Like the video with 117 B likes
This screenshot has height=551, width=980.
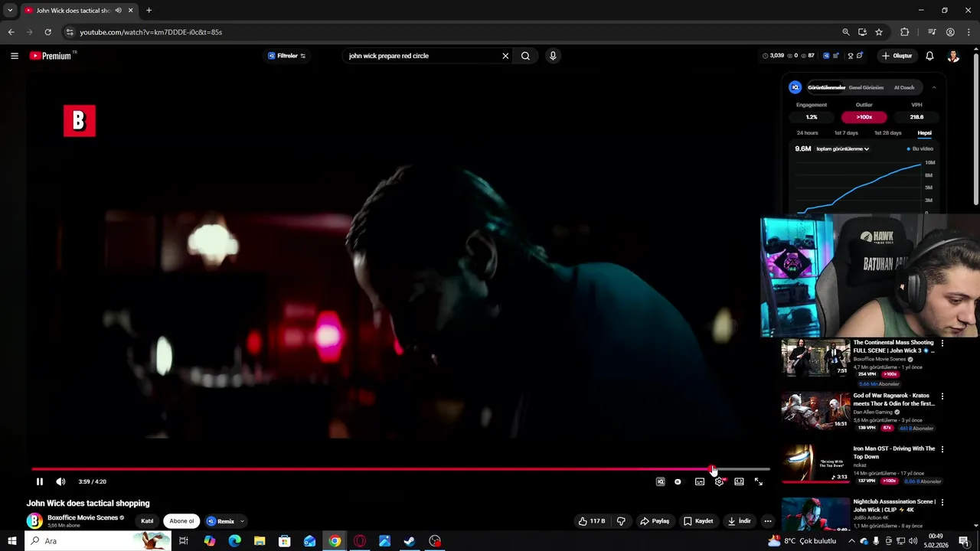tap(592, 521)
